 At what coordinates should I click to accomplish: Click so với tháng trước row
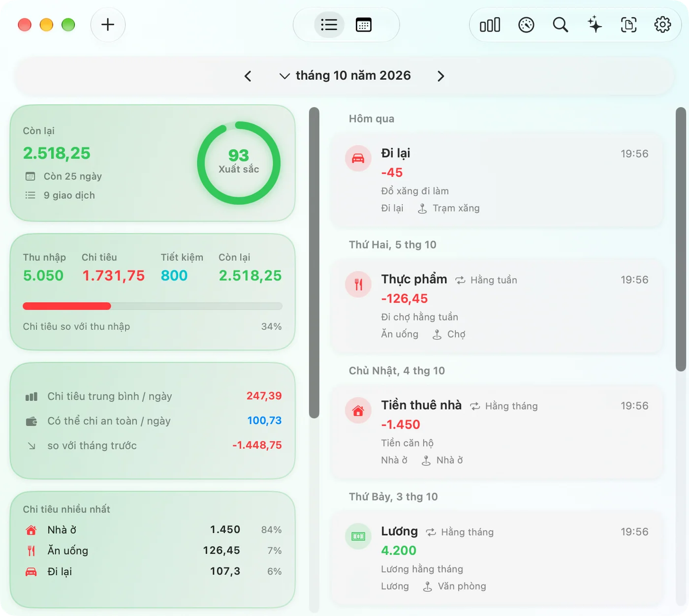pos(153,445)
